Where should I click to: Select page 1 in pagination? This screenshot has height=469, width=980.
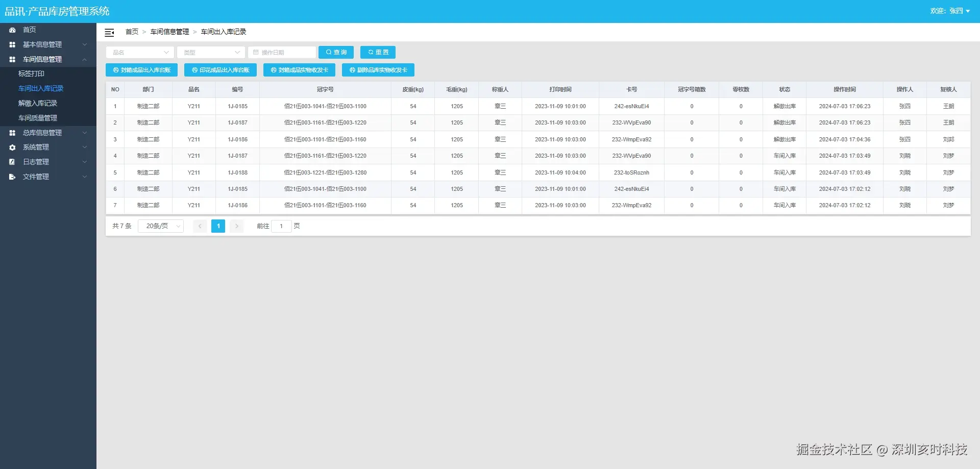(x=218, y=226)
